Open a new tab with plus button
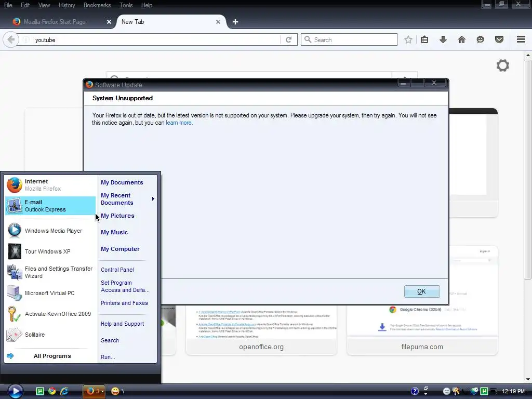Screen dimensions: 532x399 (x=235, y=22)
